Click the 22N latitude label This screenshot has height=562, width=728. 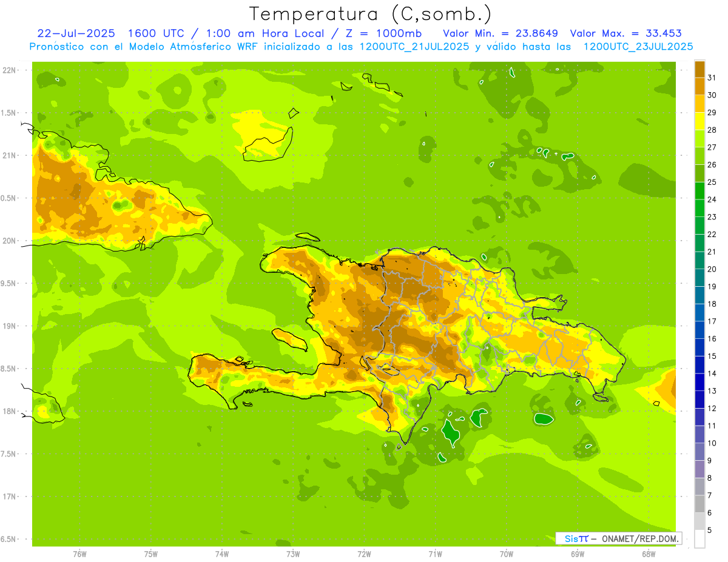coord(9,70)
